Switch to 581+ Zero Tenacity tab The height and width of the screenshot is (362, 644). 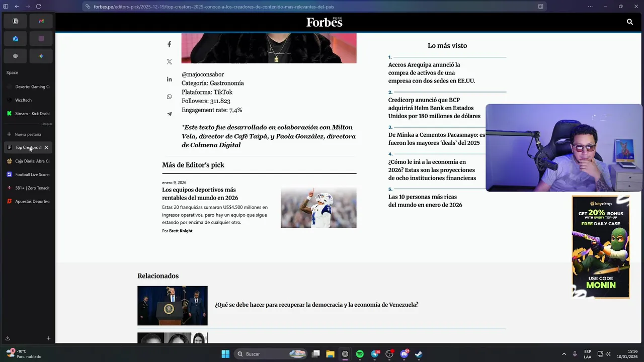[28, 188]
